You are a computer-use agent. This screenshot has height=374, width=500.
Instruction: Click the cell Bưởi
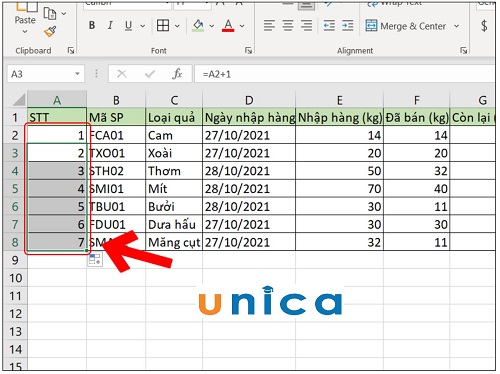174,207
